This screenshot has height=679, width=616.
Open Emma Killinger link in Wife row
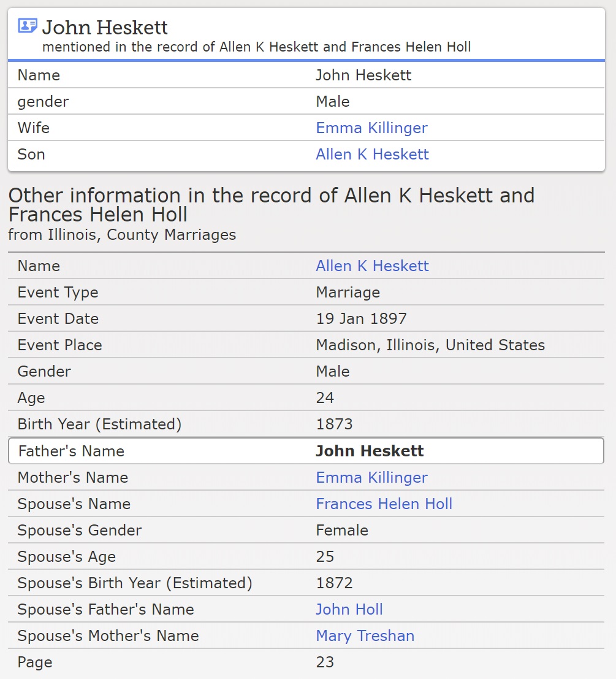(371, 128)
